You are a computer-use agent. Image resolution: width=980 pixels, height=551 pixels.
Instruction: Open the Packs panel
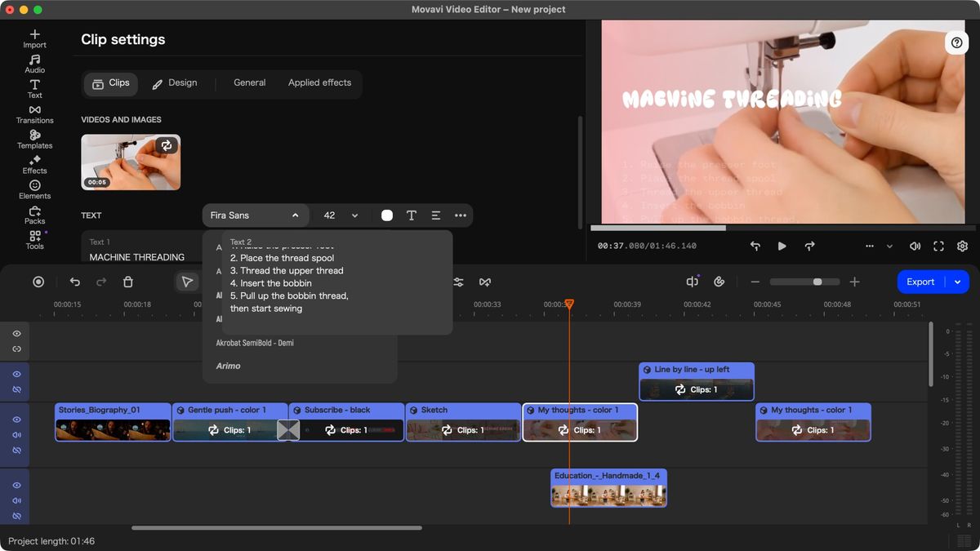pyautogui.click(x=34, y=216)
